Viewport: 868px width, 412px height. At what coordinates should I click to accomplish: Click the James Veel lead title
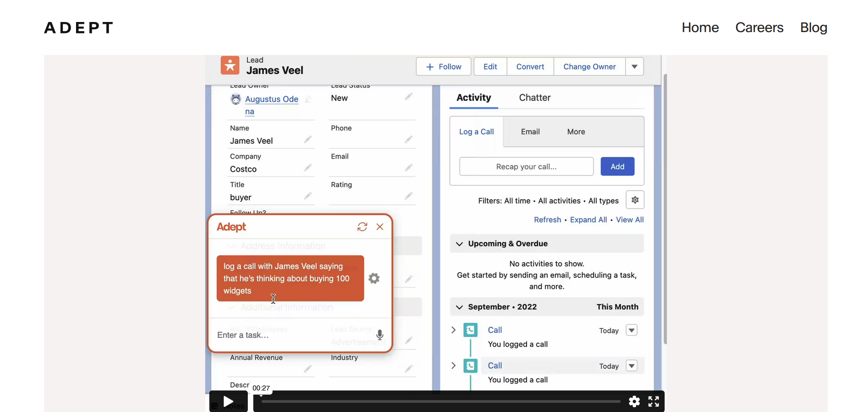(275, 71)
